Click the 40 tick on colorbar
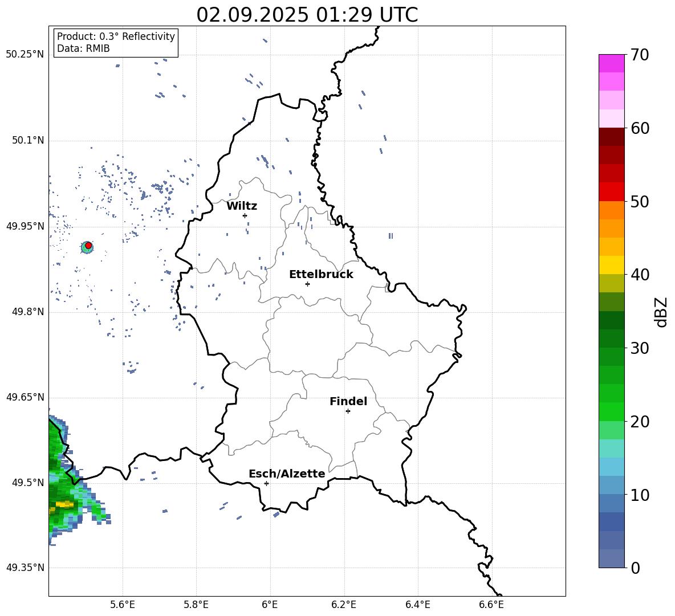This screenshot has width=675, height=616. [639, 275]
